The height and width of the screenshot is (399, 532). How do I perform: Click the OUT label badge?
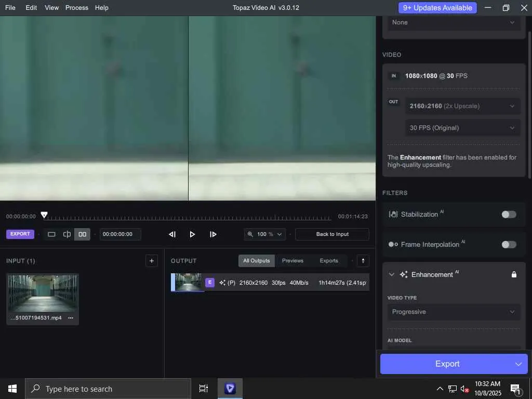coord(394,102)
